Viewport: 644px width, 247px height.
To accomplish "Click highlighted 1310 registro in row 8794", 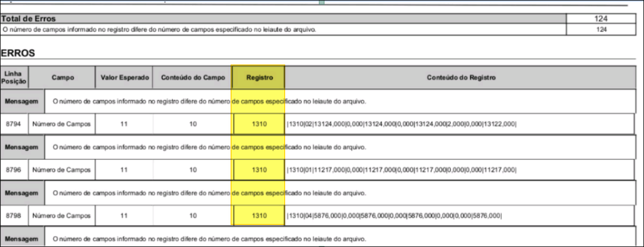I will click(258, 125).
